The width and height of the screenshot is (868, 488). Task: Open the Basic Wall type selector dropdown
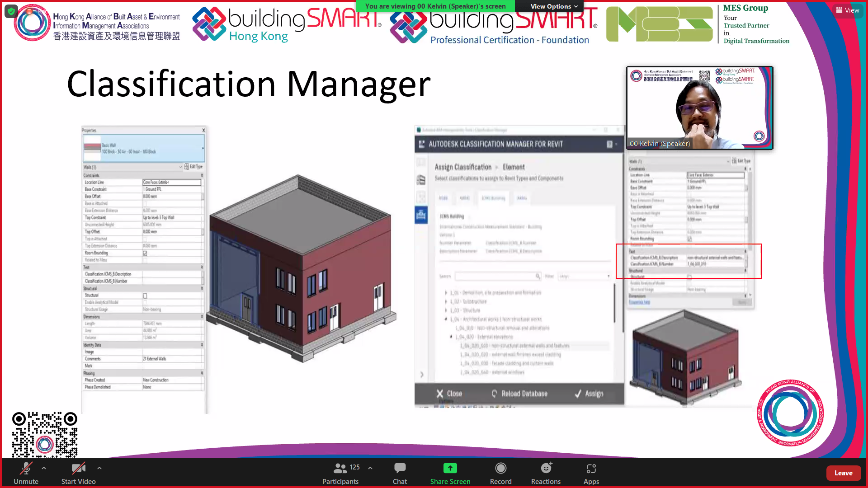pos(203,148)
